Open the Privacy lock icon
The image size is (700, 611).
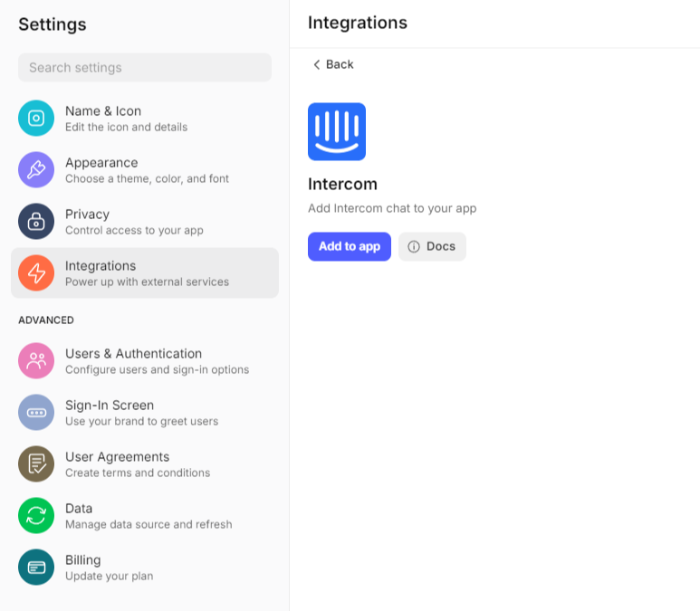[x=36, y=222]
